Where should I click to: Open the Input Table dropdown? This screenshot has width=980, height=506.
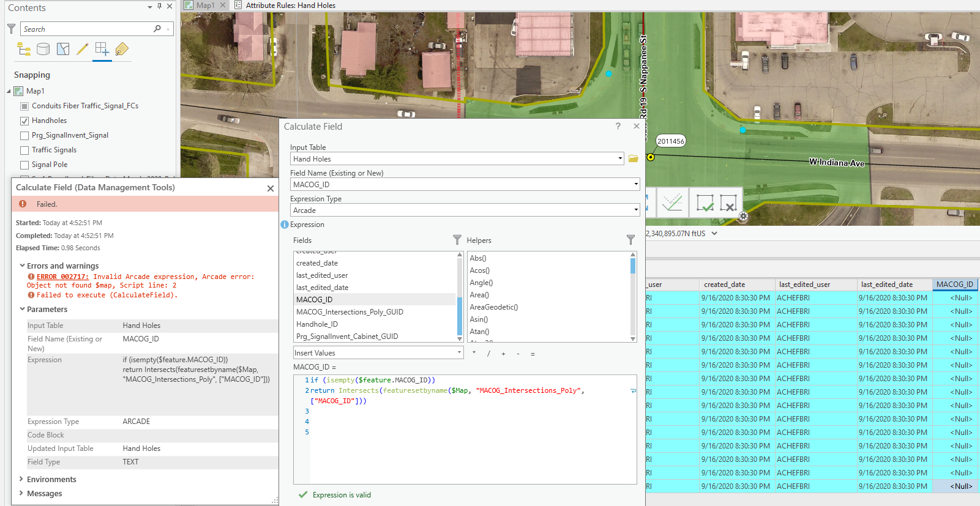coord(620,158)
